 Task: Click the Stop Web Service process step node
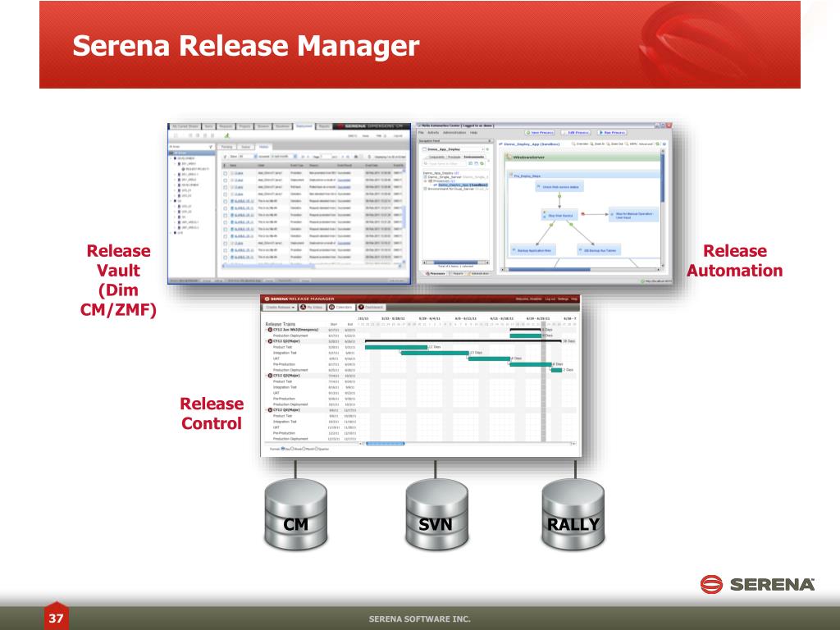559,216
